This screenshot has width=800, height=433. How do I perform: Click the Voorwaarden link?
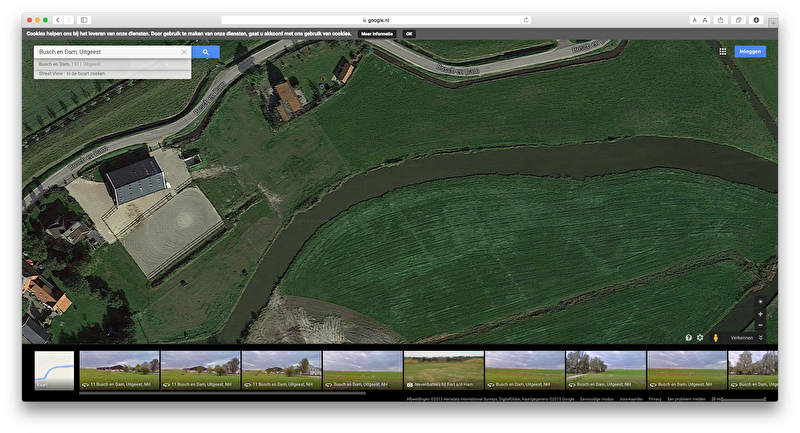631,399
